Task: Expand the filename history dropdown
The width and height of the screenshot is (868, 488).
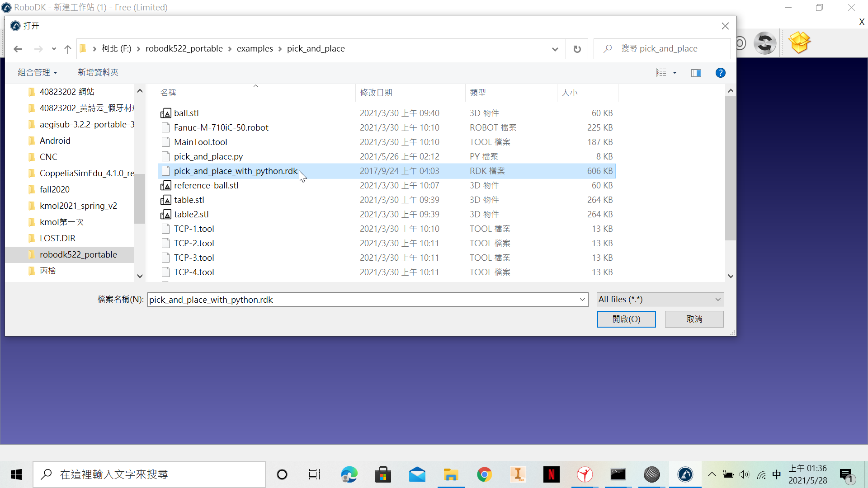Action: (582, 300)
